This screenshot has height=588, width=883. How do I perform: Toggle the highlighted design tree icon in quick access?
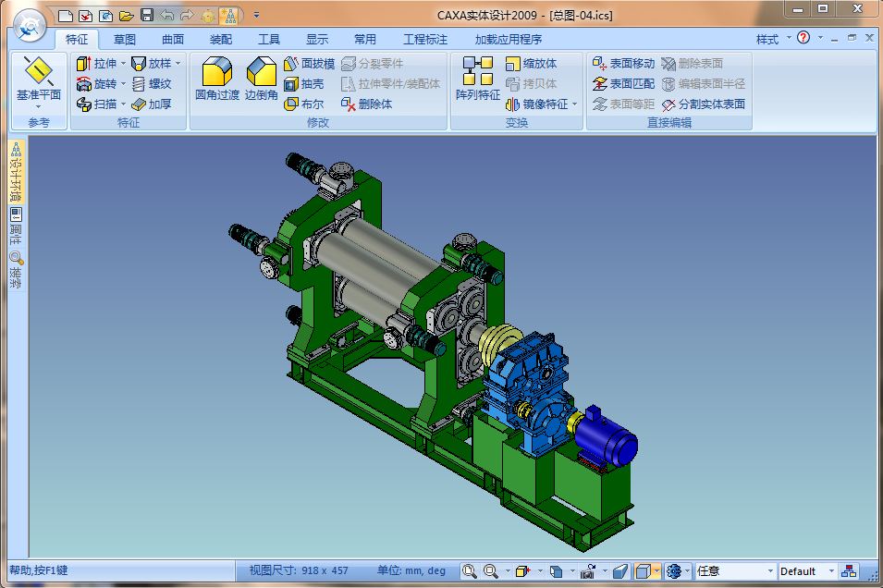228,16
